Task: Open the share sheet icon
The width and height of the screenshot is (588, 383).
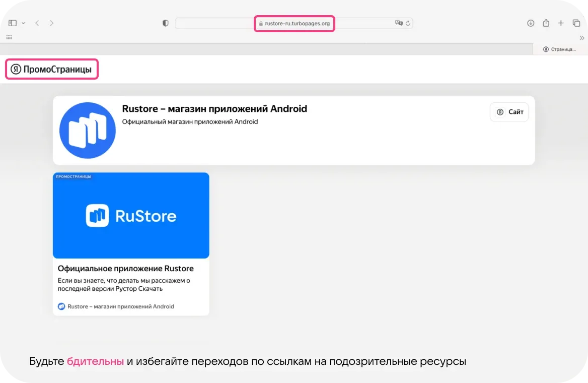Action: (546, 23)
